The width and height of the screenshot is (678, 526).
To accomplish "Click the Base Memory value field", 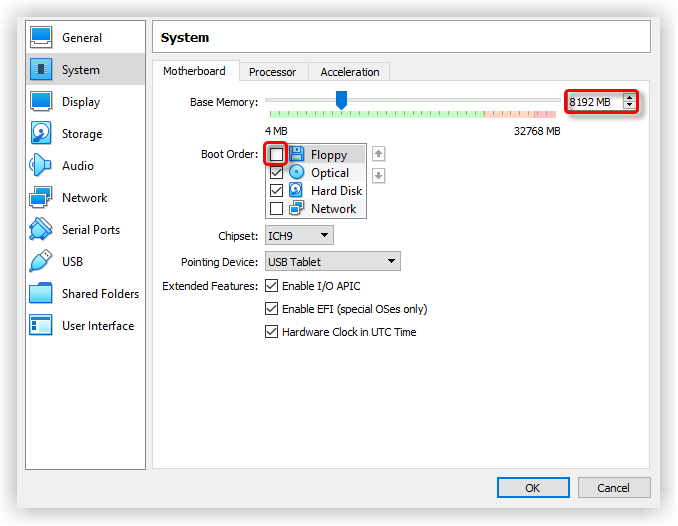I will (593, 102).
